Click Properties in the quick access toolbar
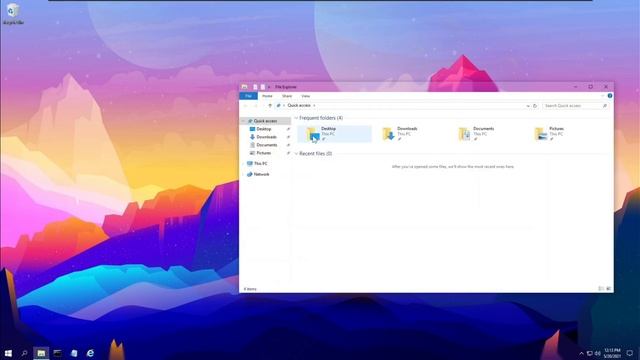Image resolution: width=640 pixels, height=360 pixels. (255, 87)
